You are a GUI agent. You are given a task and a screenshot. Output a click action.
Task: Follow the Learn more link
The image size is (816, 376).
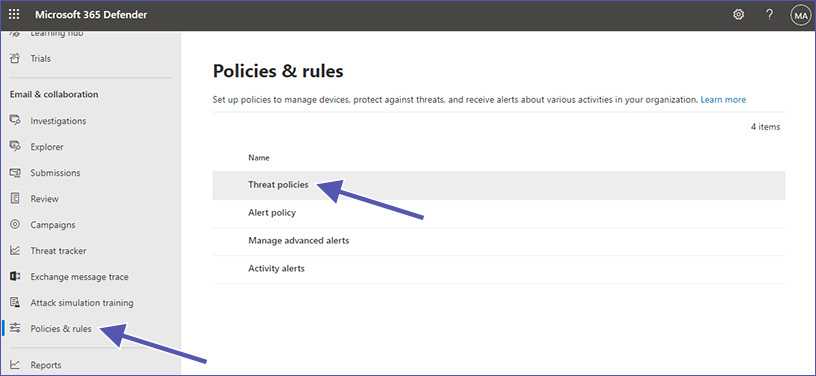tap(723, 99)
